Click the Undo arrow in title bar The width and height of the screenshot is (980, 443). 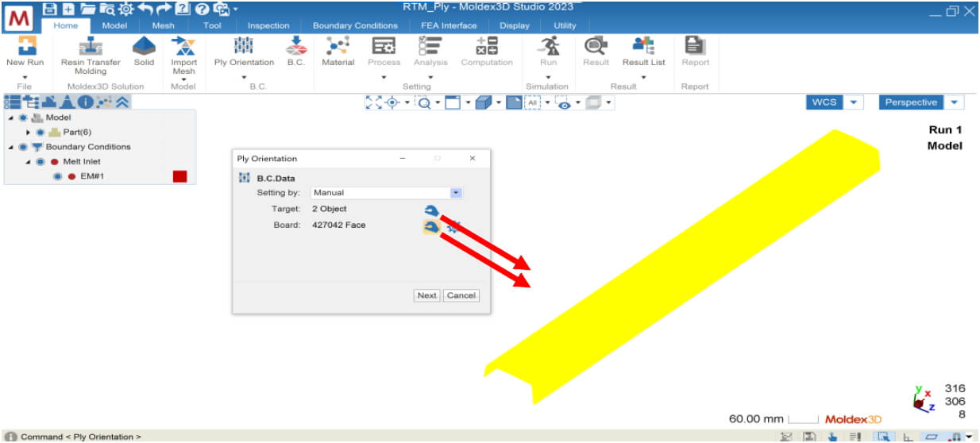[145, 9]
